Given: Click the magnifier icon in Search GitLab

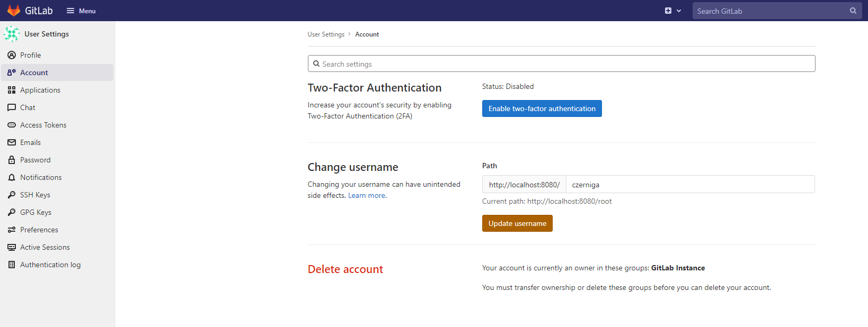Looking at the screenshot, I should pos(853,11).
